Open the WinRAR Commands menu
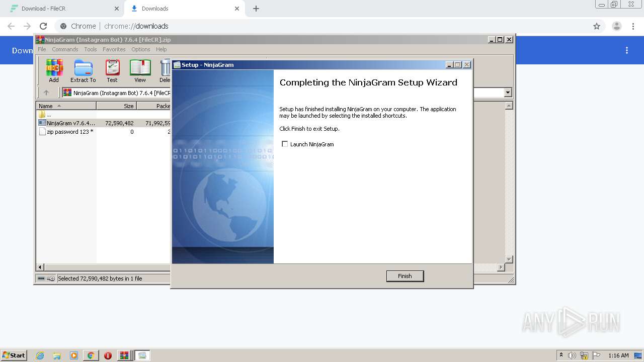The width and height of the screenshot is (644, 362). (65, 49)
